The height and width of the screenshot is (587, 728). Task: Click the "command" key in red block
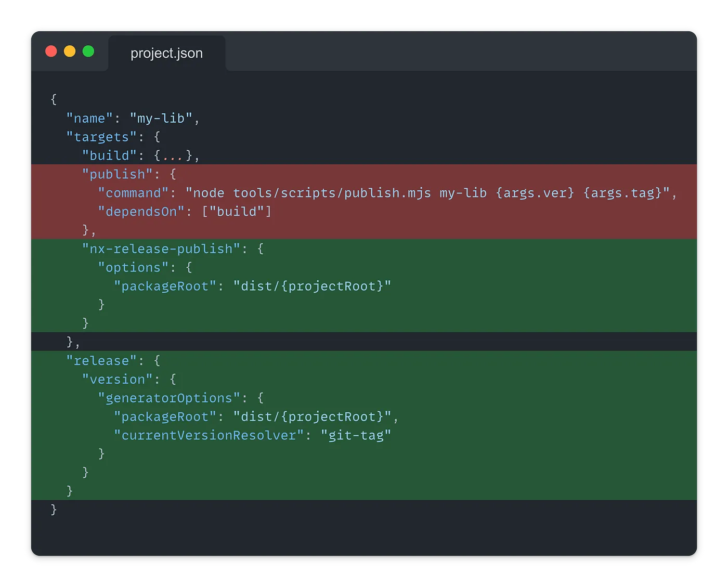[x=133, y=193]
